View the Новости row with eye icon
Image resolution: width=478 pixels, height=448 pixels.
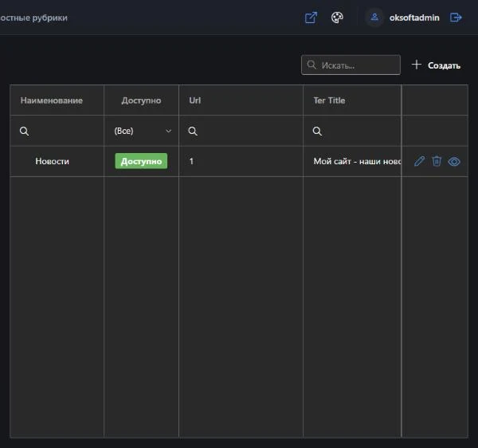coord(454,161)
